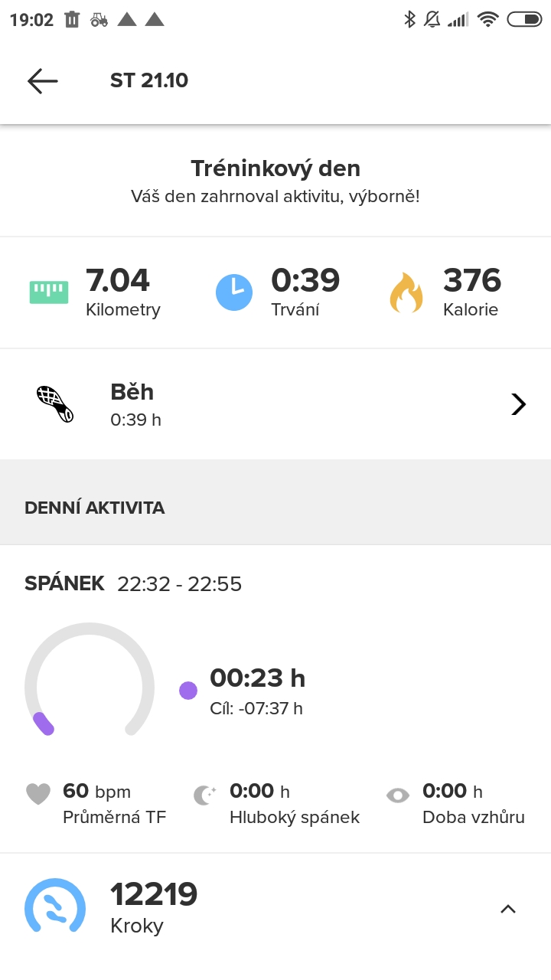Tap the running shoe Běh icon

55,404
